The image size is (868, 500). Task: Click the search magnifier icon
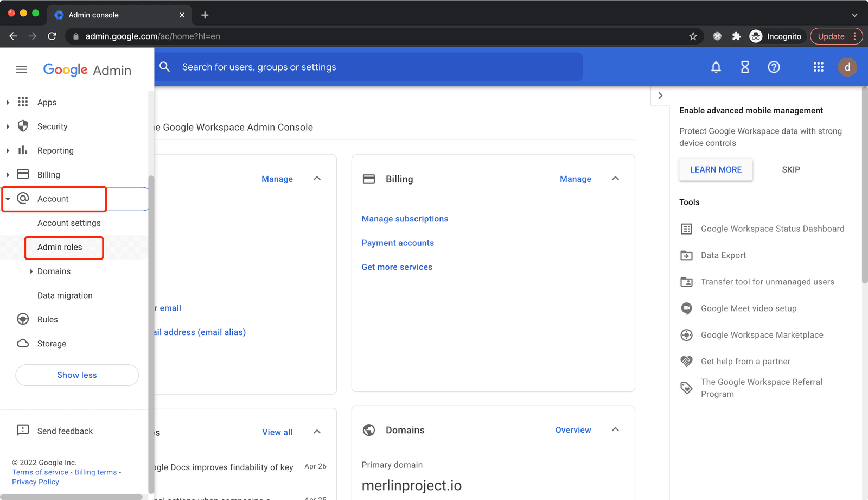[165, 67]
